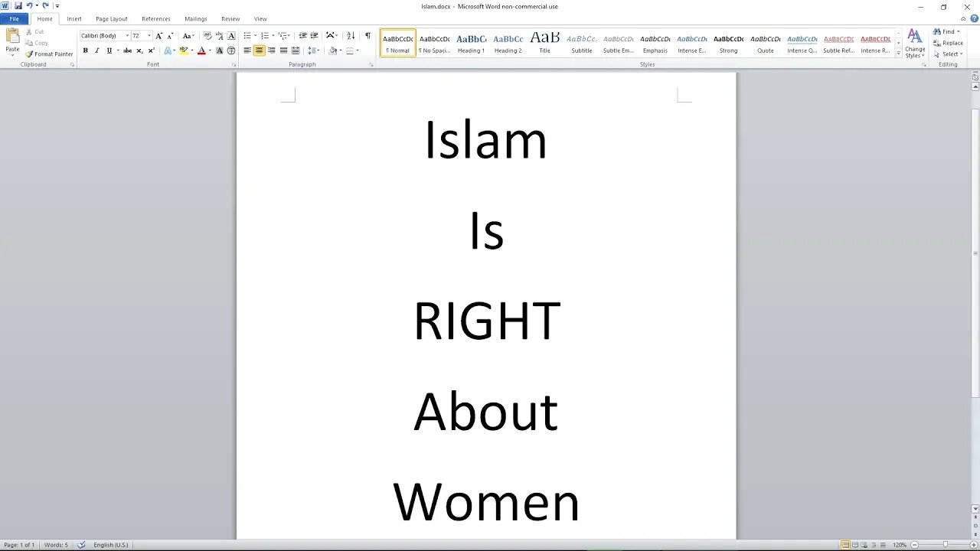This screenshot has height=551, width=980.
Task: Switch to the References tab
Action: (156, 19)
